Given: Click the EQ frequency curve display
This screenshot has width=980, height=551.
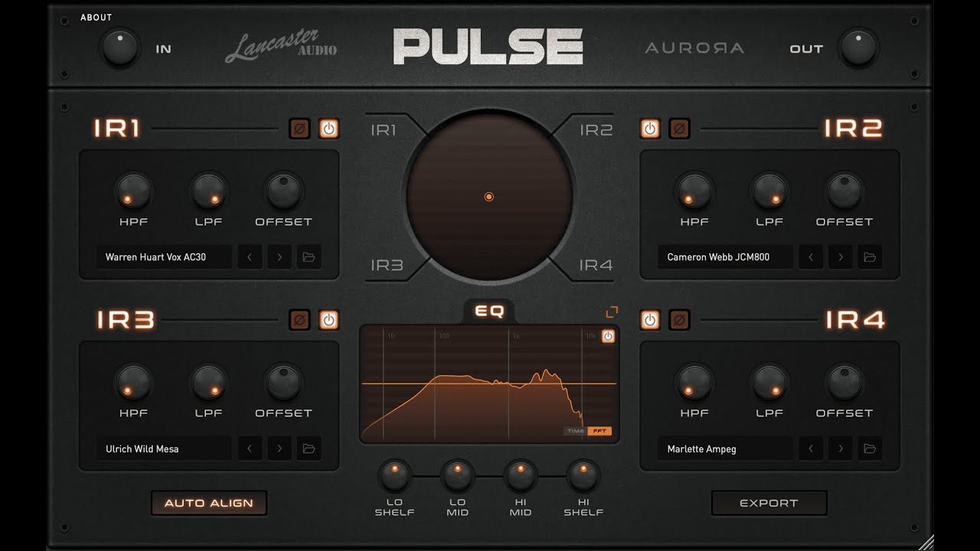Looking at the screenshot, I should click(489, 384).
